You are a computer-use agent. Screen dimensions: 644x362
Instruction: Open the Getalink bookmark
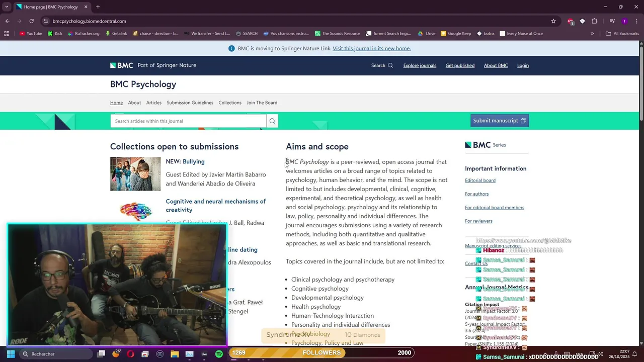[x=116, y=34]
